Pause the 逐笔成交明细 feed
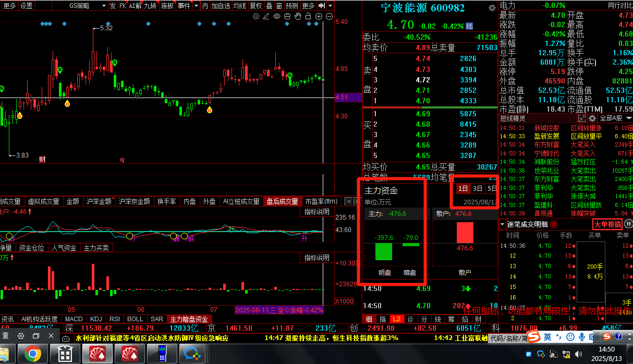 tap(628, 224)
